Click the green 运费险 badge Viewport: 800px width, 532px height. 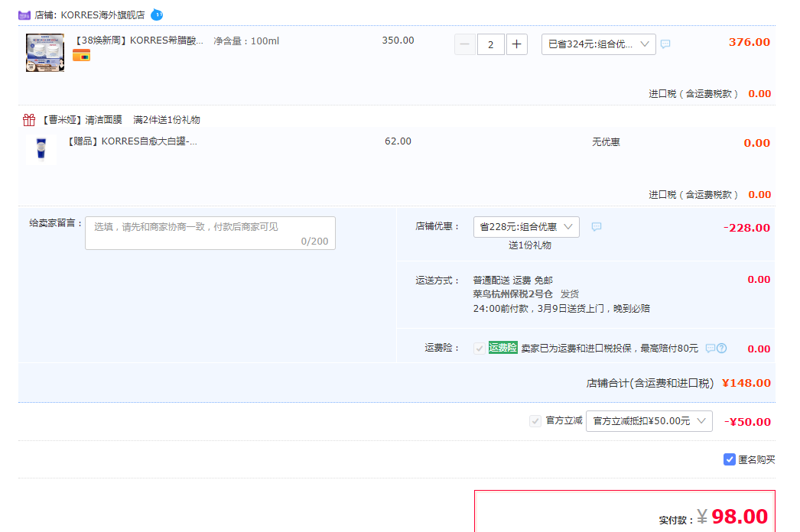[503, 348]
